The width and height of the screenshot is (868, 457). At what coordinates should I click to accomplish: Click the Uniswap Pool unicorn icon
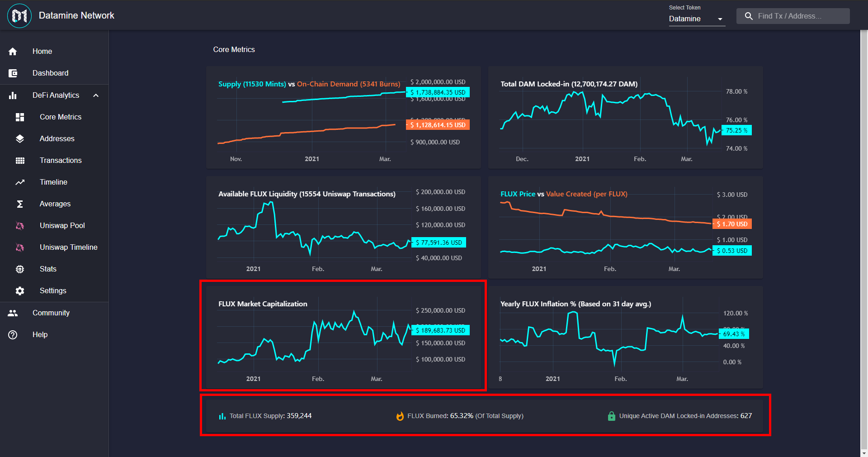(20, 226)
